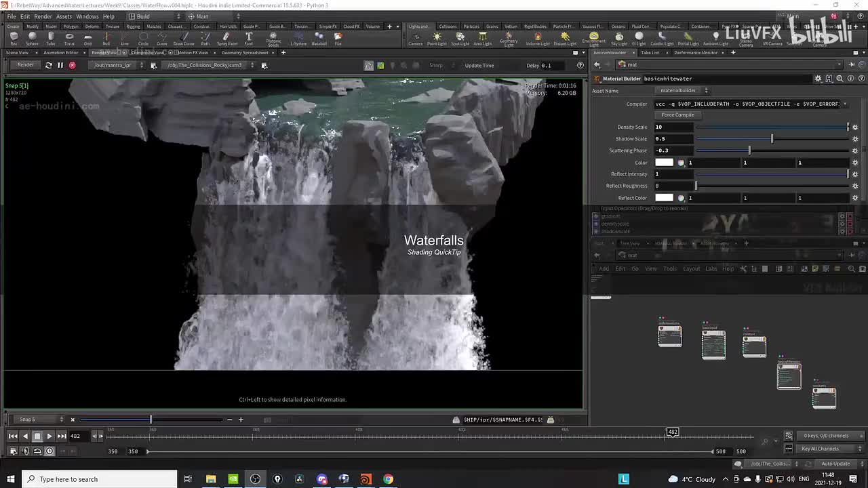The width and height of the screenshot is (868, 488).
Task: Click the Render button
Action: click(x=25, y=65)
